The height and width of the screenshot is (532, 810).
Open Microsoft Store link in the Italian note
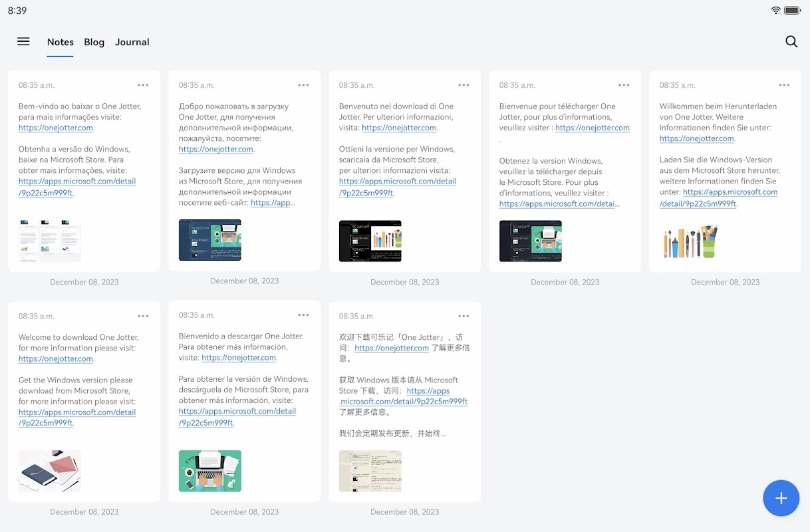click(x=398, y=187)
